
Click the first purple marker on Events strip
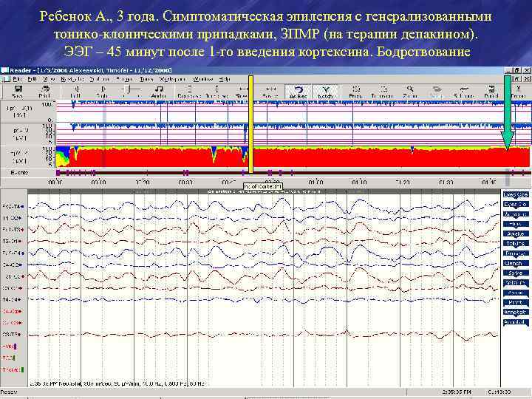tap(58, 173)
